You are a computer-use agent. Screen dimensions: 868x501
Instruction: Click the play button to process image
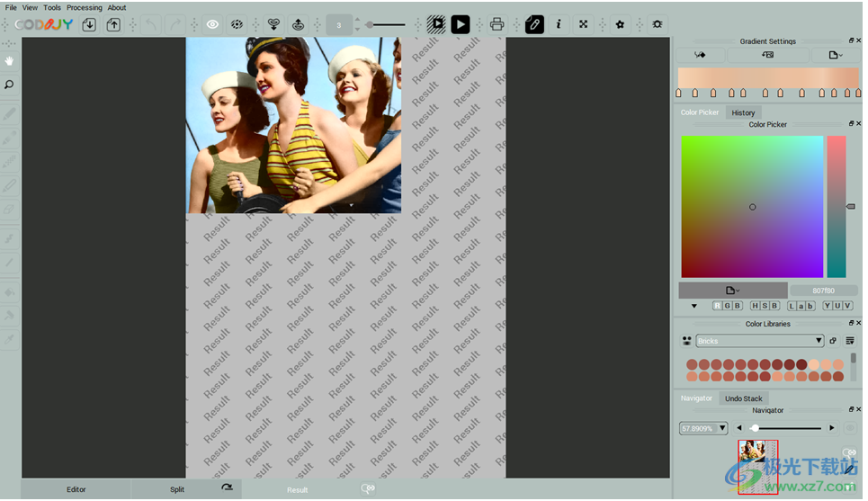tap(460, 24)
